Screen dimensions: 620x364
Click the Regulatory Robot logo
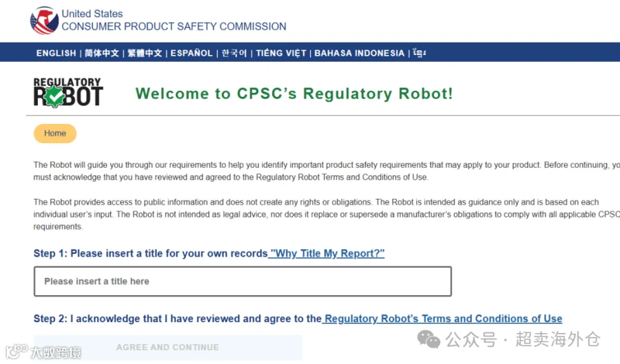click(x=68, y=92)
